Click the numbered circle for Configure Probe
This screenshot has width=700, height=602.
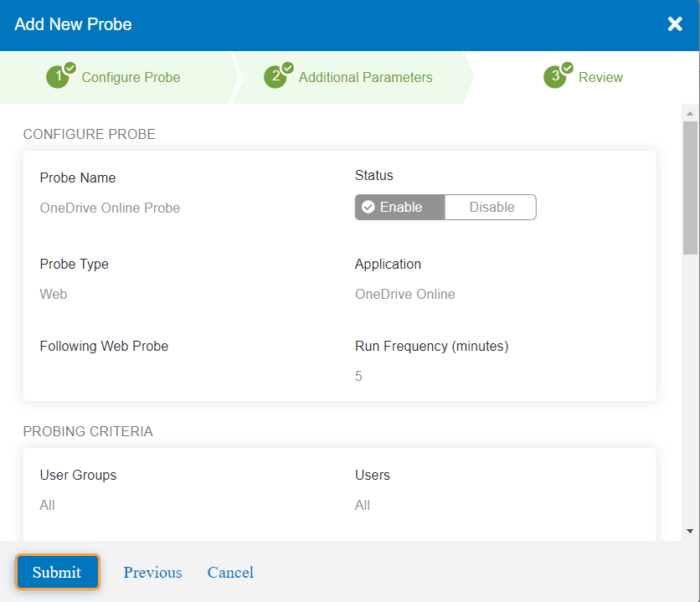click(x=59, y=76)
